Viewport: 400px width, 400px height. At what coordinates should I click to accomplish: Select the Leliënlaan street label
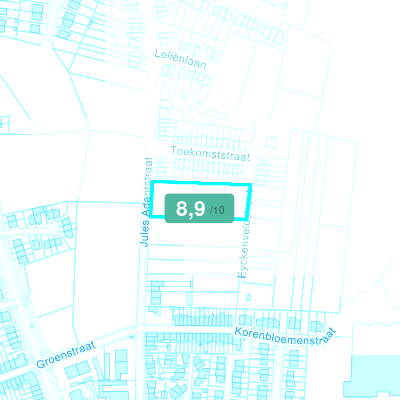pyautogui.click(x=180, y=59)
